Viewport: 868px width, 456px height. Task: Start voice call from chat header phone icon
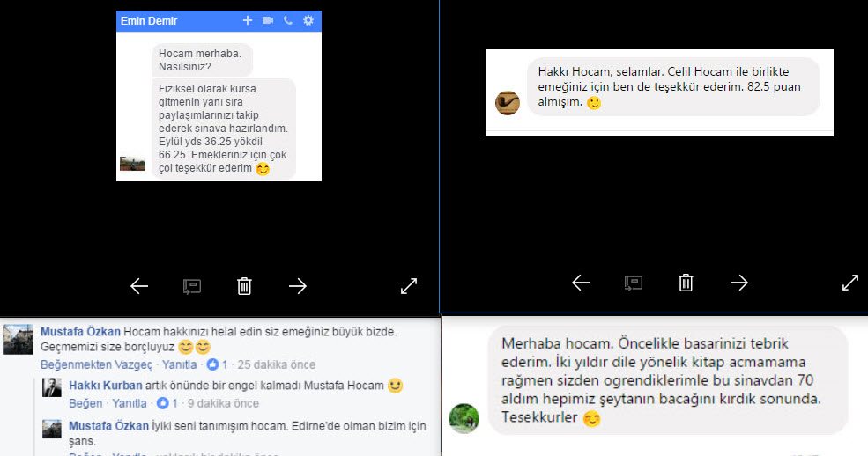[288, 20]
